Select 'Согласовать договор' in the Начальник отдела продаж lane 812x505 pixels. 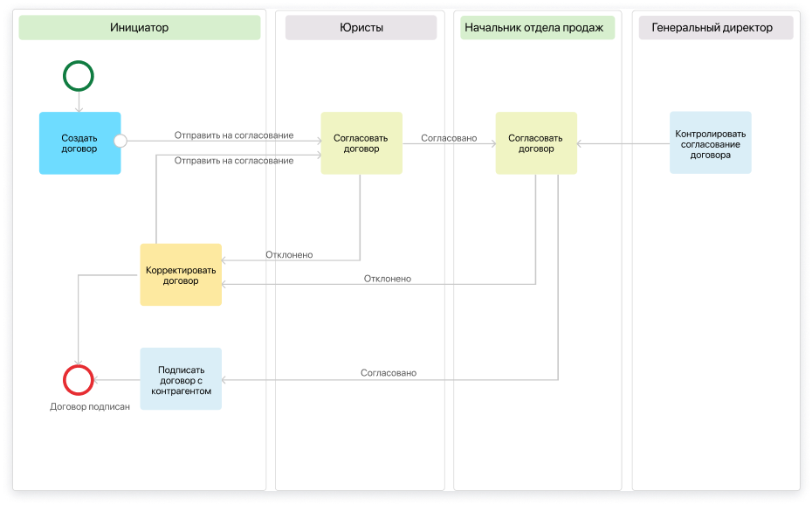[x=536, y=143]
